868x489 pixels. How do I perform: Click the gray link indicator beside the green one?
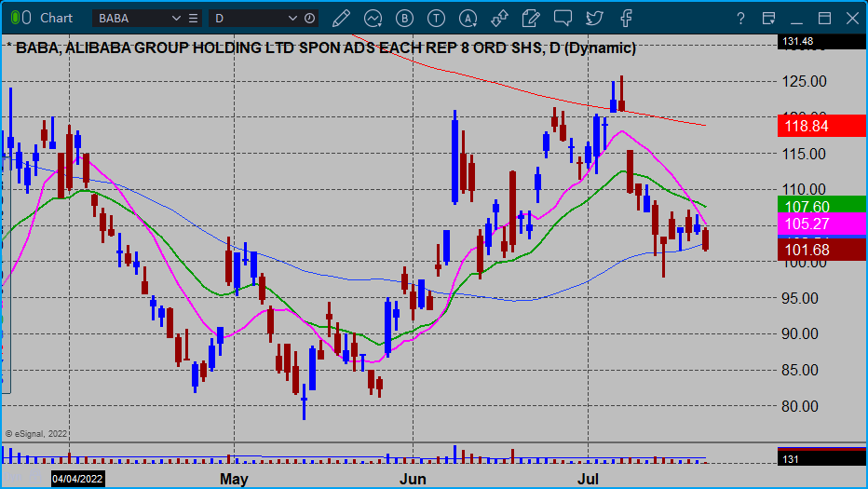(x=27, y=18)
